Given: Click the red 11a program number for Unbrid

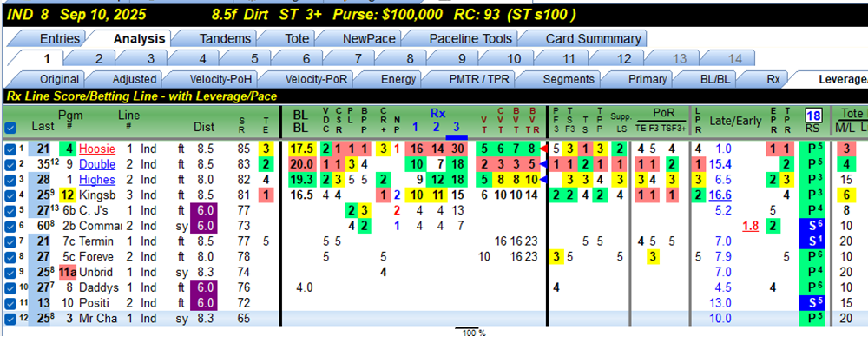Looking at the screenshot, I should pyautogui.click(x=68, y=272).
